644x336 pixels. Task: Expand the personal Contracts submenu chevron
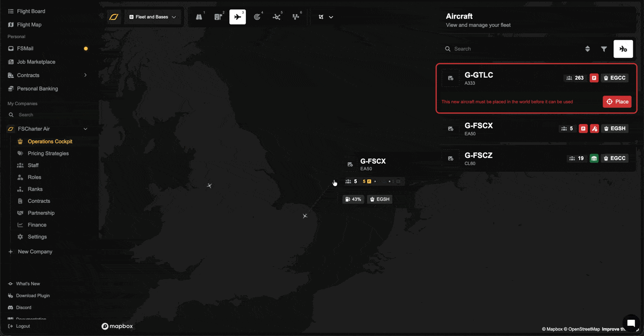85,75
